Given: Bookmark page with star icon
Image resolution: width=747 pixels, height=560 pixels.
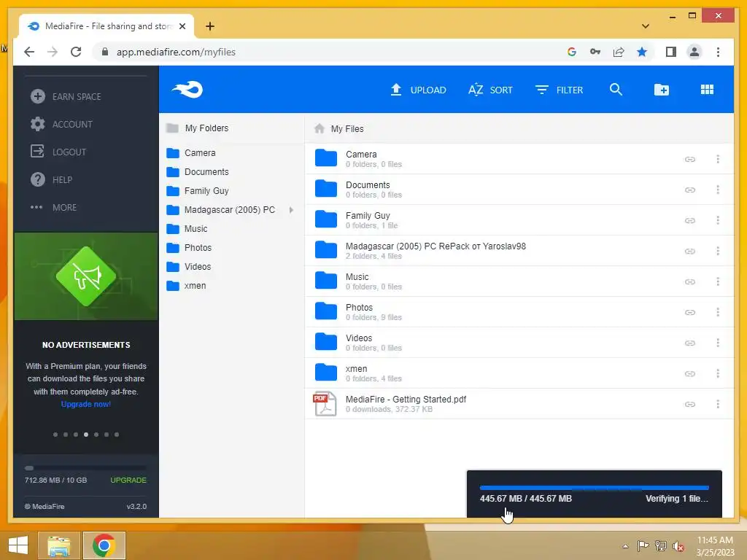Looking at the screenshot, I should [642, 52].
